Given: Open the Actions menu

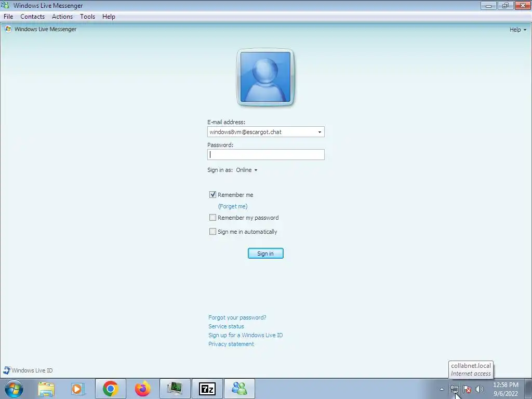Looking at the screenshot, I should pos(62,16).
